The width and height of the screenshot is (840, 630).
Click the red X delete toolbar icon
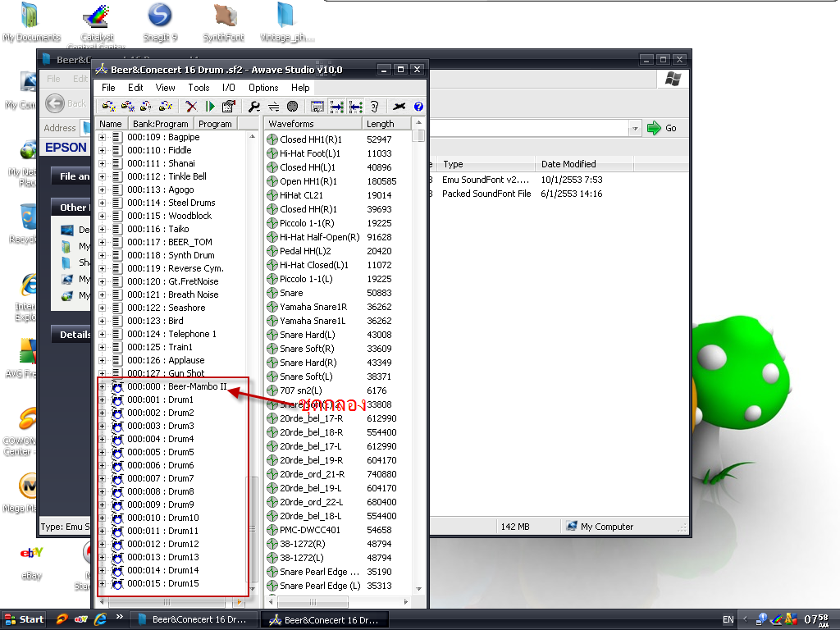coord(191,107)
